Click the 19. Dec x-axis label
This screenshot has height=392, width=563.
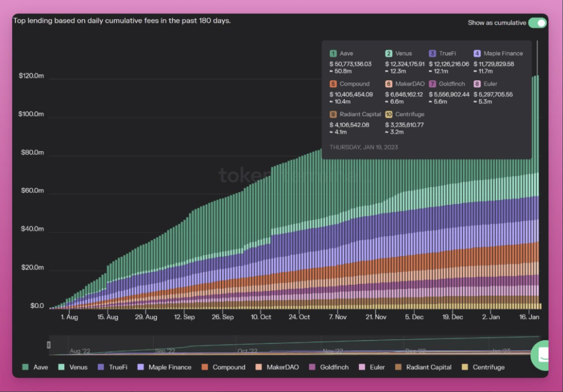point(452,317)
